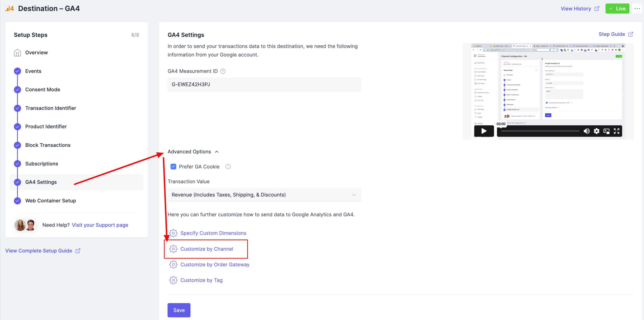Click the video player volume icon
The height and width of the screenshot is (320, 644).
[586, 131]
